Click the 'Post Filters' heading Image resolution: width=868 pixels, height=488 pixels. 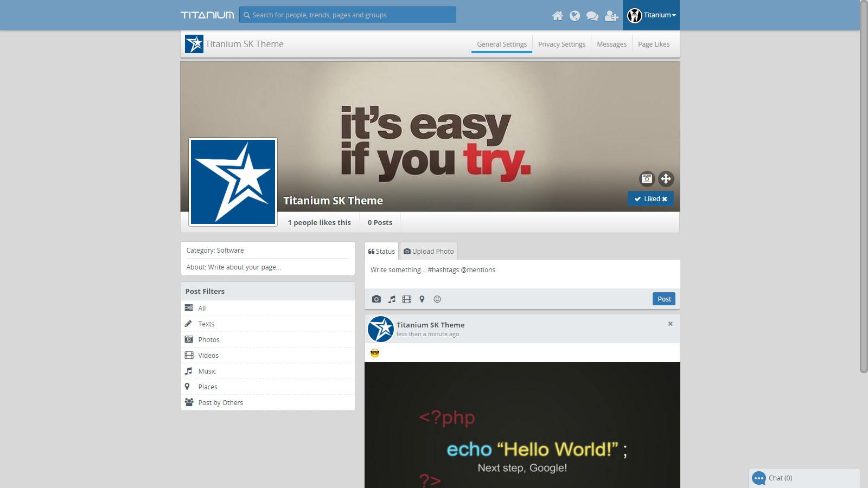point(205,291)
